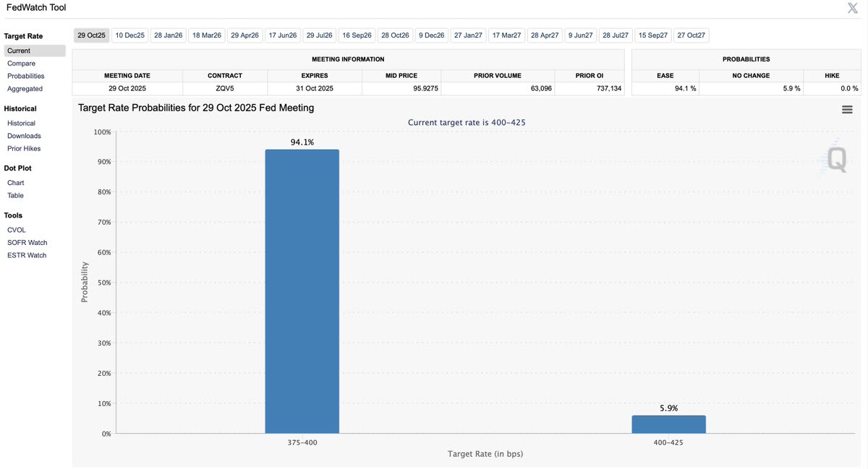View the 27 Oct27 meeting probabilities
This screenshot has width=868, height=469.
coord(691,34)
